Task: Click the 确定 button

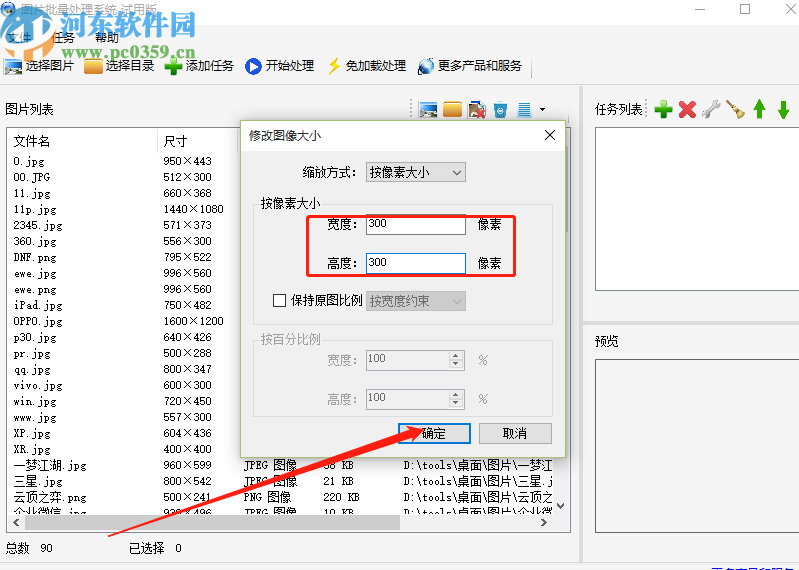Action: click(434, 433)
